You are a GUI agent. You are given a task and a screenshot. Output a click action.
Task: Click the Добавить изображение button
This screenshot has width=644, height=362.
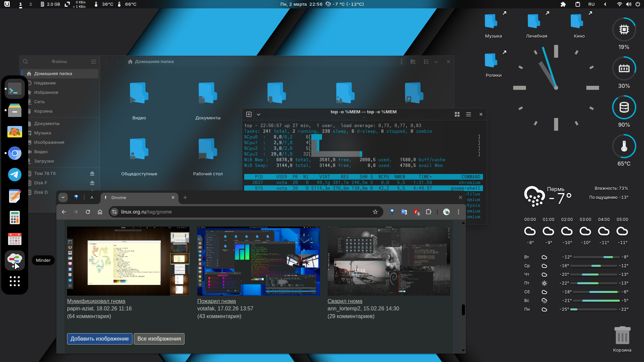(x=100, y=339)
